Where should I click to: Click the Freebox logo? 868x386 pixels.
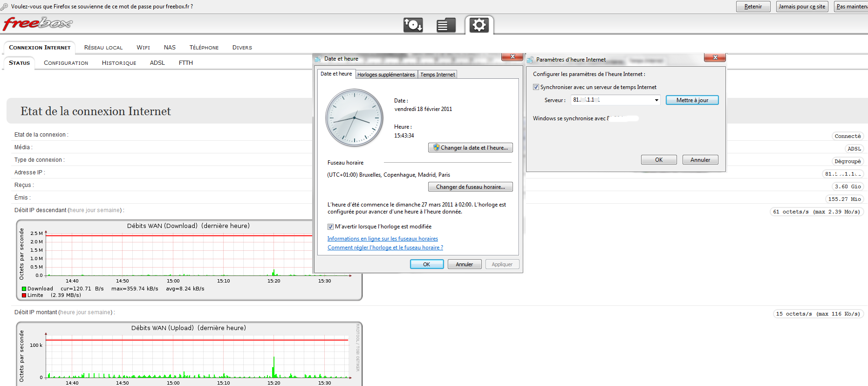pyautogui.click(x=38, y=23)
